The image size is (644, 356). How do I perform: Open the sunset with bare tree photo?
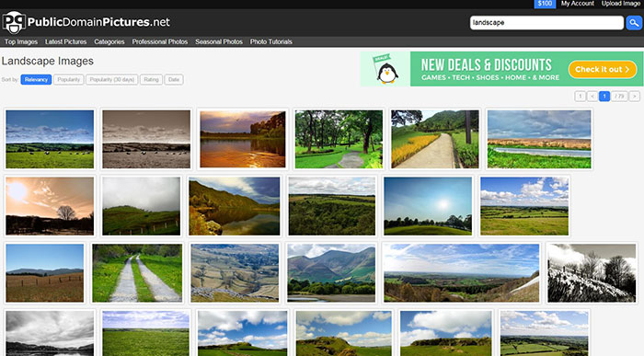(50, 206)
